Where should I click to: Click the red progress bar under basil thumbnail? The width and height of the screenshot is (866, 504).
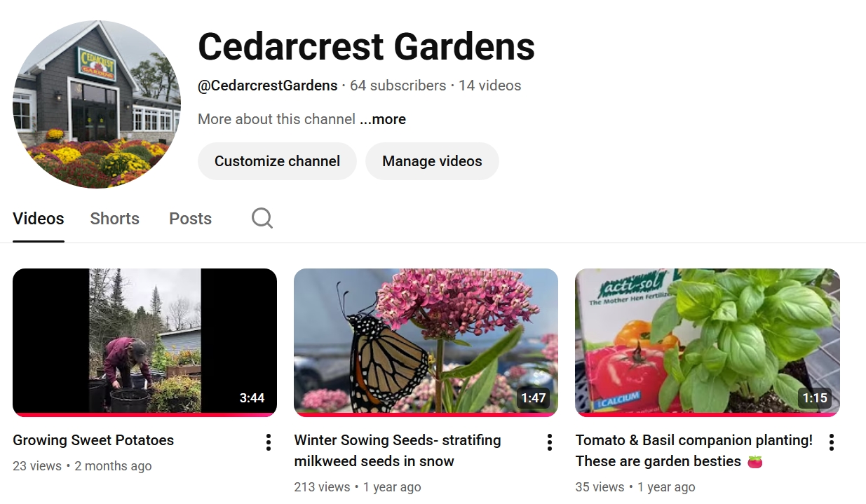708,414
